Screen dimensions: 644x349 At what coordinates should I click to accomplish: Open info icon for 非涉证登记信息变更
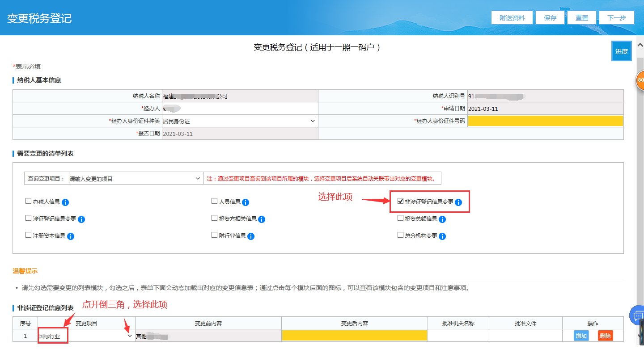[x=458, y=202]
